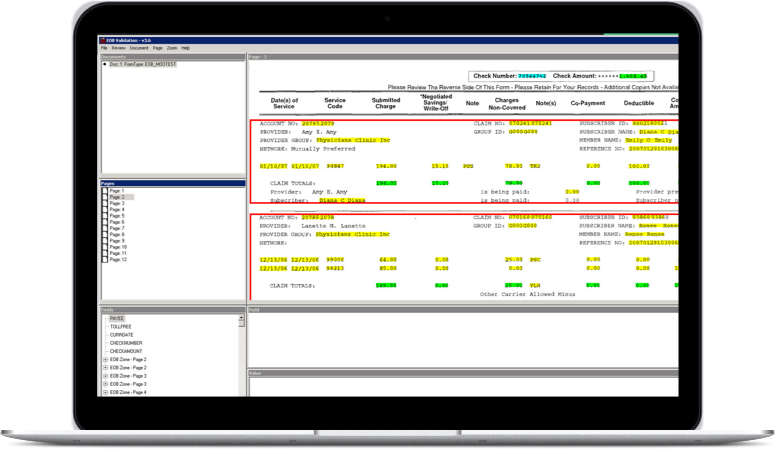Open the File menu
This screenshot has width=775, height=450.
[104, 48]
